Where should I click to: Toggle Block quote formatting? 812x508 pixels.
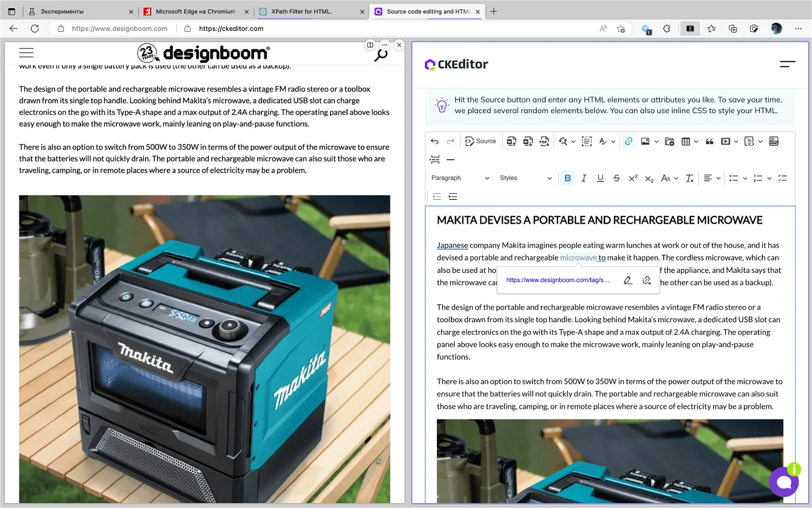tap(710, 141)
